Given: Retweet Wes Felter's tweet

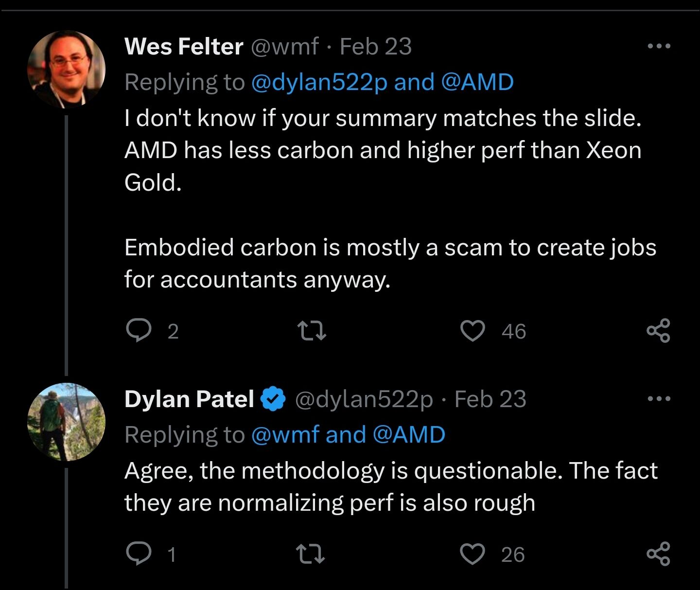Looking at the screenshot, I should [x=311, y=331].
